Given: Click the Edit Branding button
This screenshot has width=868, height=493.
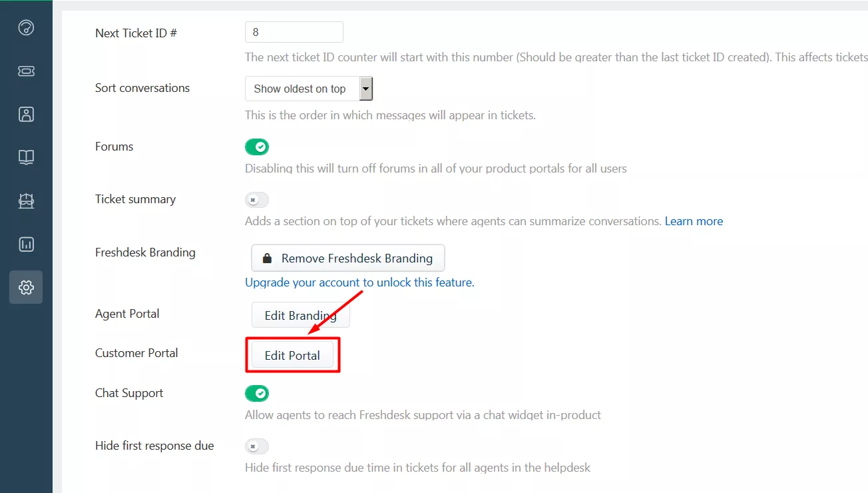Looking at the screenshot, I should [300, 315].
